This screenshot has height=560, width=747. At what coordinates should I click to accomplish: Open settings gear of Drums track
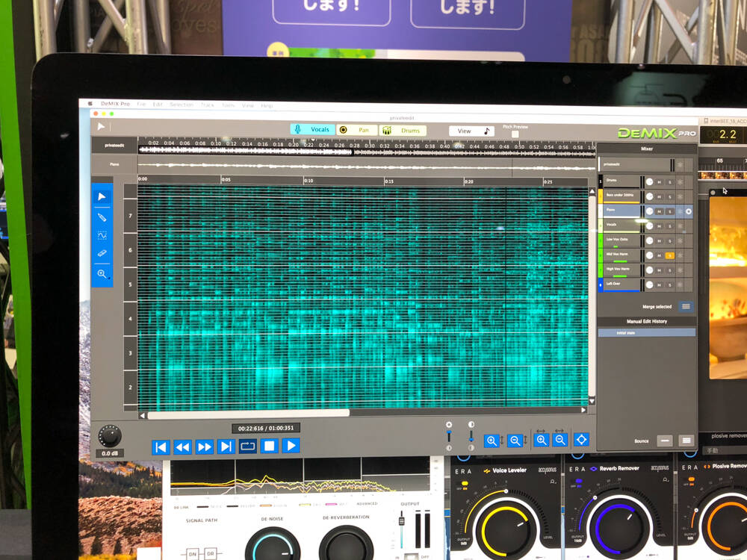[681, 182]
